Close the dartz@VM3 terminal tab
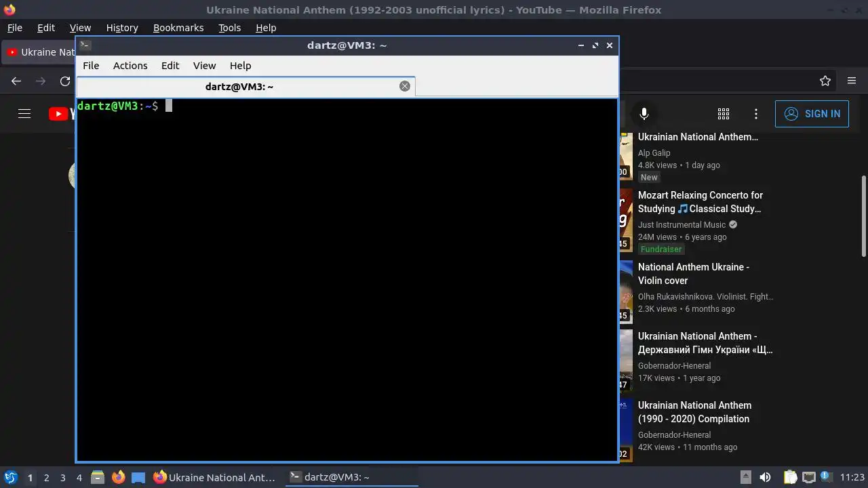868x488 pixels. (405, 86)
